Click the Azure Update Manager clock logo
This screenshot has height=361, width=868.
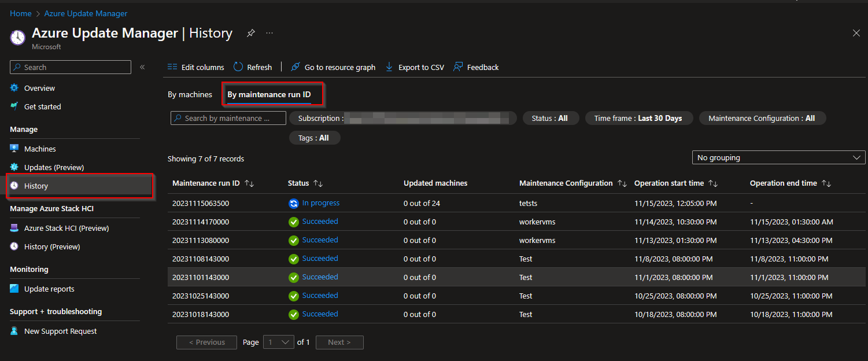point(18,38)
